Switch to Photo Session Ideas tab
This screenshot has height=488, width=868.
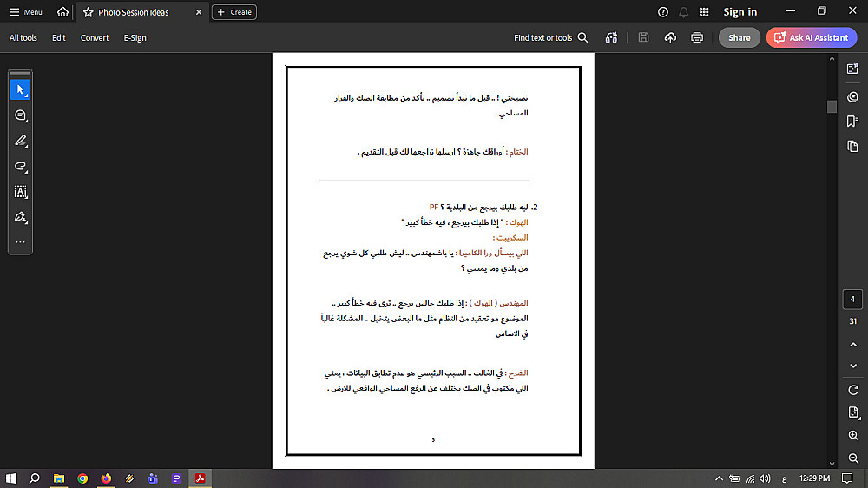point(134,12)
